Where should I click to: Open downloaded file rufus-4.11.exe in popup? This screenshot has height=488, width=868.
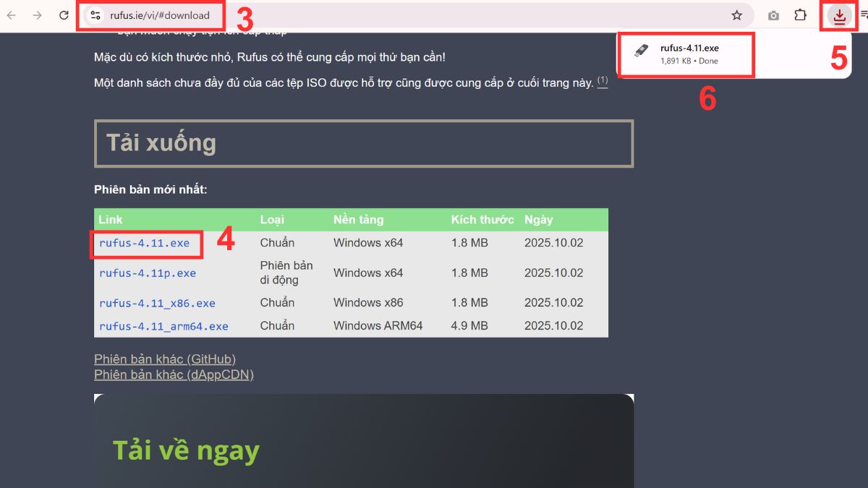689,48
